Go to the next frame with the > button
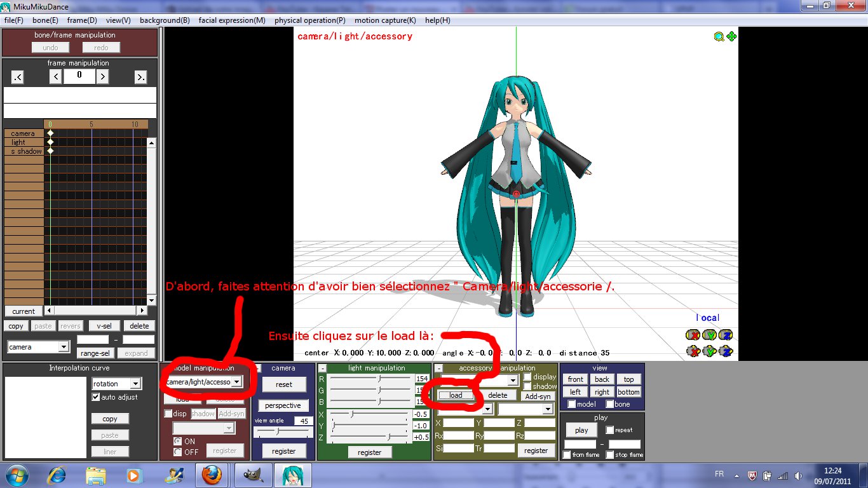This screenshot has width=868, height=488. click(102, 77)
